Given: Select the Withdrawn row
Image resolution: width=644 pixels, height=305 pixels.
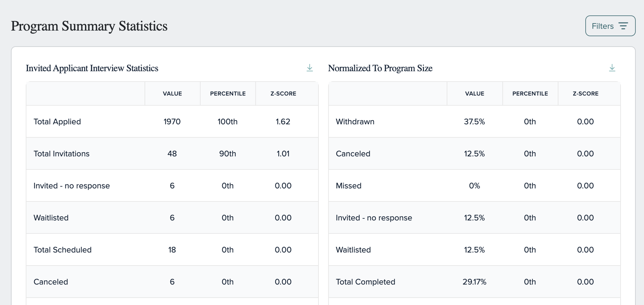Looking at the screenshot, I should click(474, 122).
